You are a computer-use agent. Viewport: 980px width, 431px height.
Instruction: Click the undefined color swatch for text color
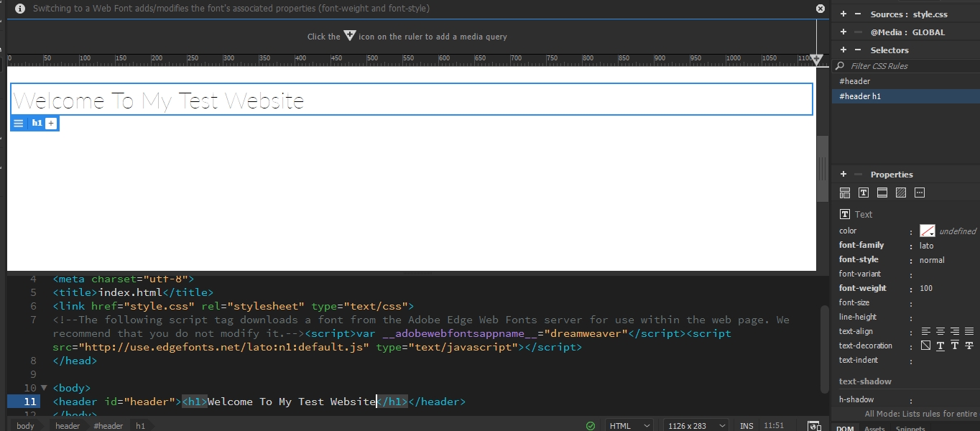coord(927,231)
